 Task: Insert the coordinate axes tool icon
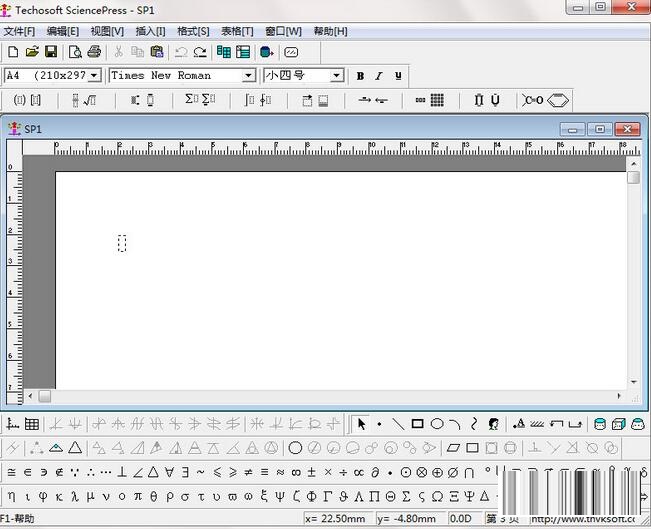click(x=13, y=424)
